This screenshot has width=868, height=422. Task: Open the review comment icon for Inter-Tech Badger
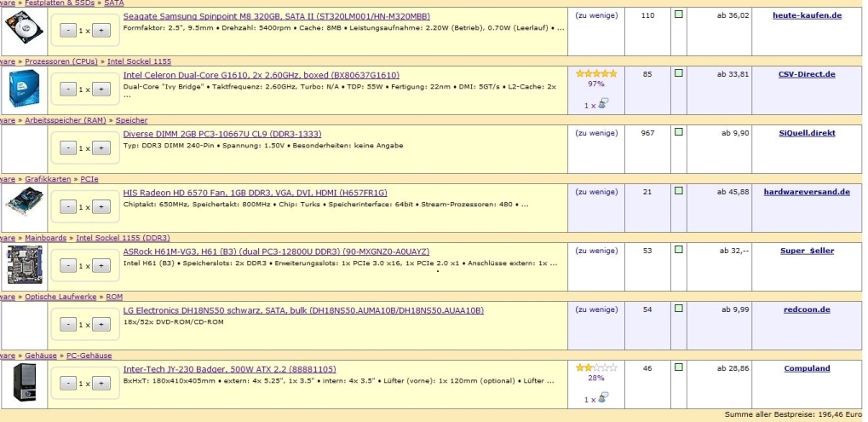603,397
